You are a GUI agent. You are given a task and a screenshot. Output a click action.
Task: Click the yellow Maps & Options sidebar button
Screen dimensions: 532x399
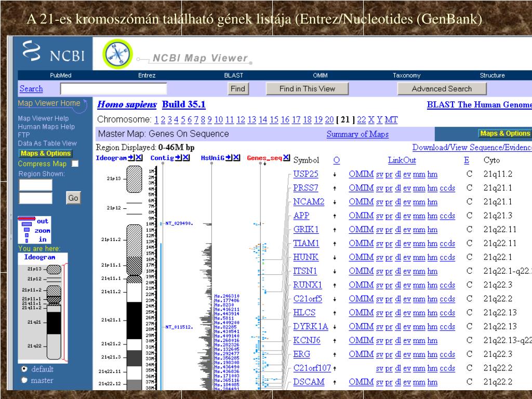[46, 153]
